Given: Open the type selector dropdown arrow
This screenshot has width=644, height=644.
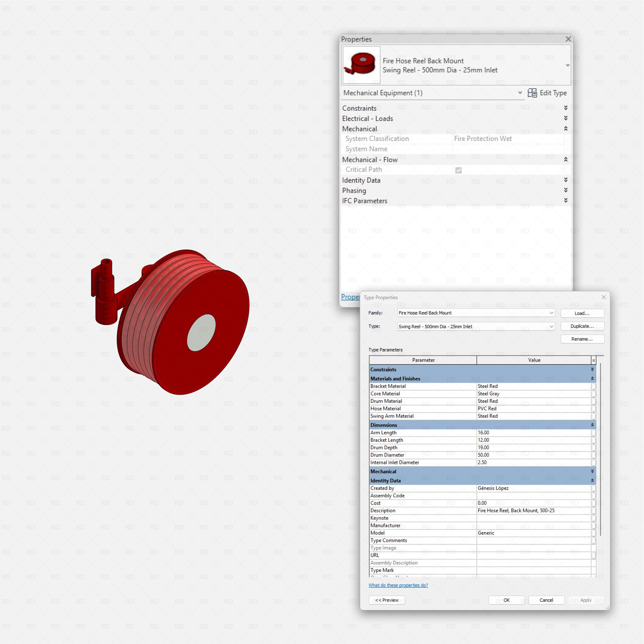Looking at the screenshot, I should click(567, 65).
